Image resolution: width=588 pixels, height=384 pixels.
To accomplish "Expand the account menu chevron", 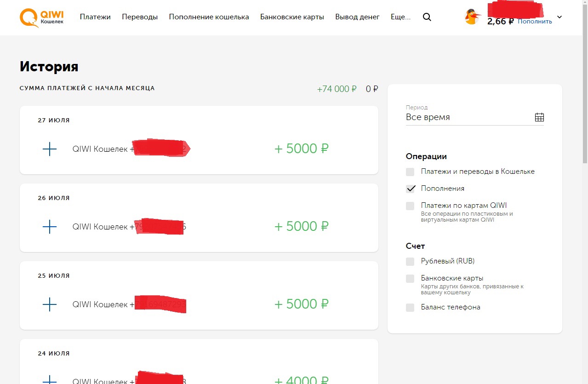I will (559, 17).
